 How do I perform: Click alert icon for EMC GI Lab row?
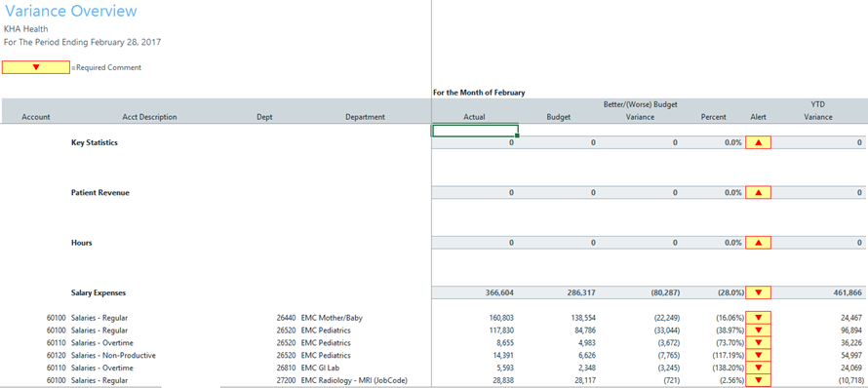click(x=759, y=368)
